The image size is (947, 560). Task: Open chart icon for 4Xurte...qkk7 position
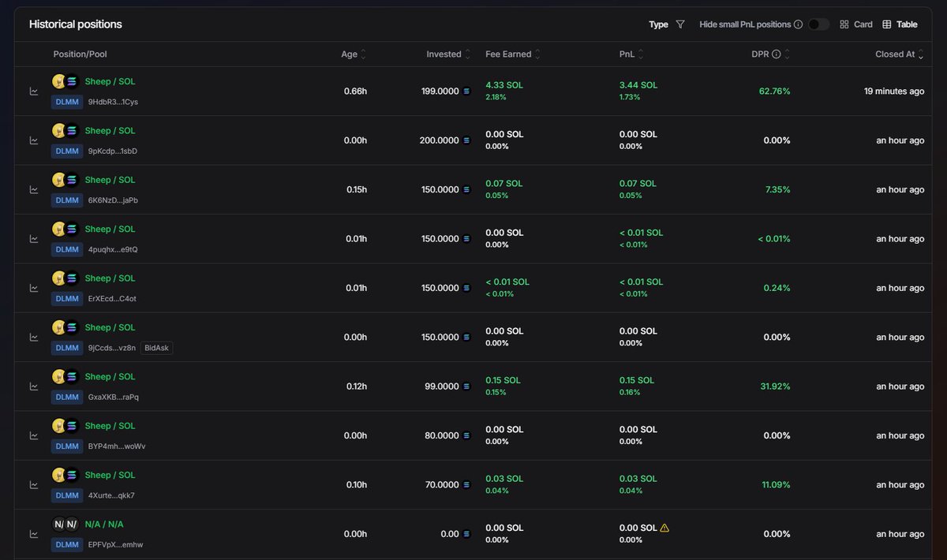click(34, 485)
